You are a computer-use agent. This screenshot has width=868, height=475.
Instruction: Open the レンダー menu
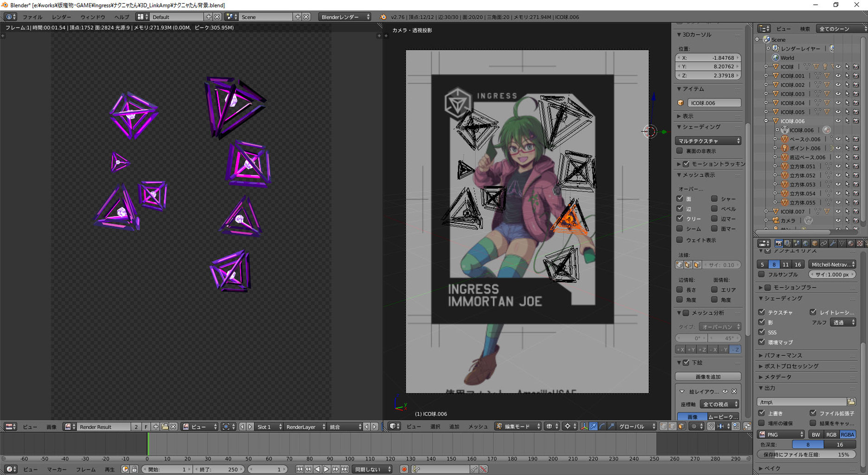point(62,17)
